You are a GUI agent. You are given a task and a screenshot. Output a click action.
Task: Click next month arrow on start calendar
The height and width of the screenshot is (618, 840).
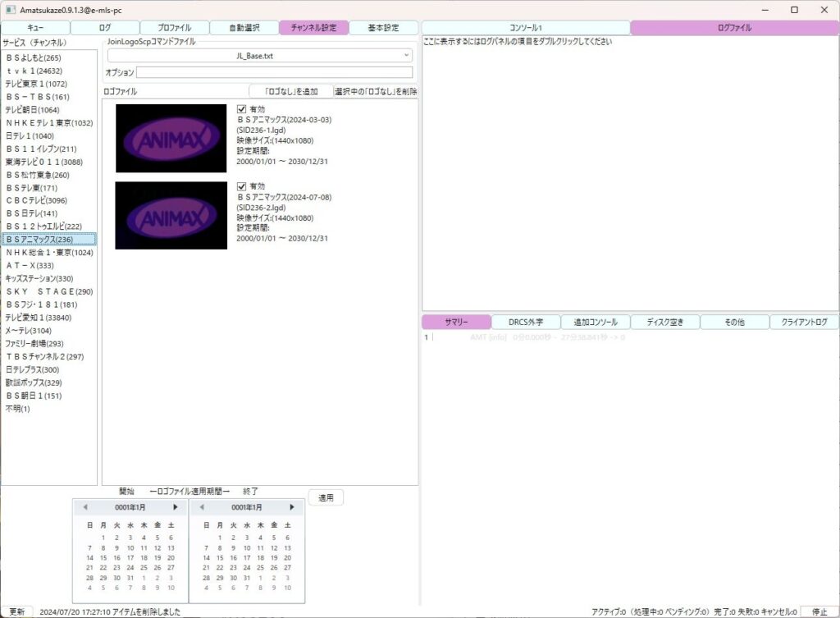coord(175,507)
